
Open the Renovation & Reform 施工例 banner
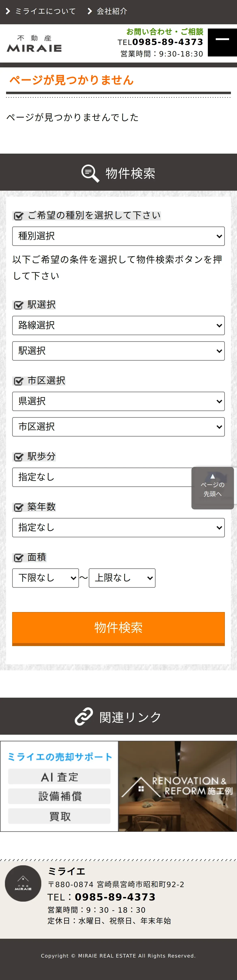coord(178,786)
